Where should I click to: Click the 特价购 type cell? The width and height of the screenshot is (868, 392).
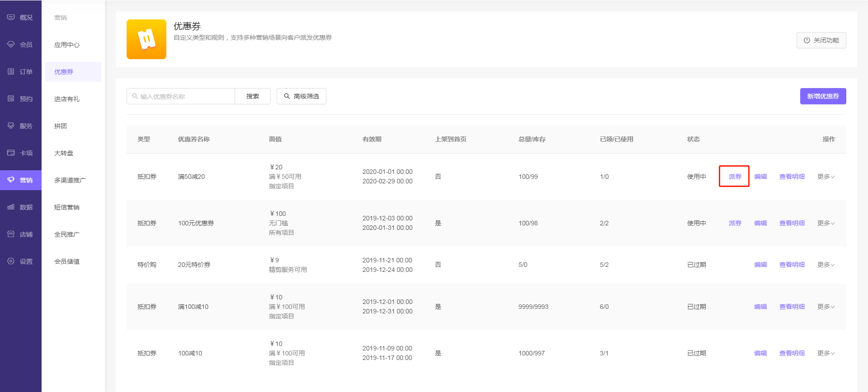point(147,265)
